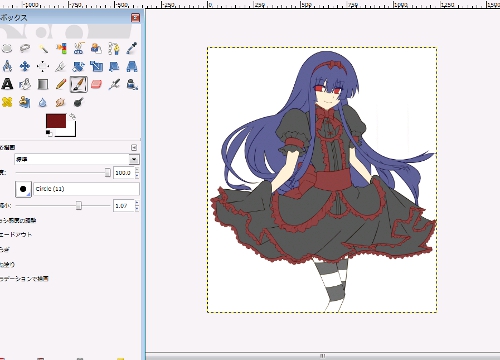Select the Eraser tool
The image size is (500, 360).
pyautogui.click(x=96, y=84)
